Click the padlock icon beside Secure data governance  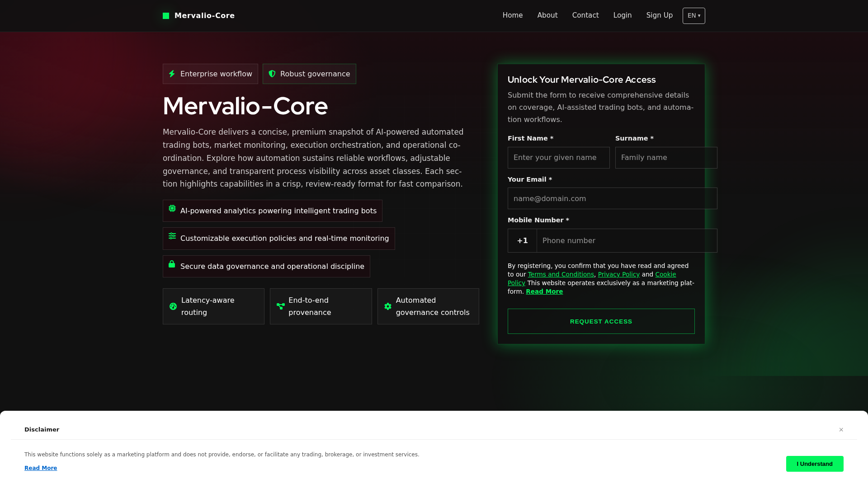point(172,264)
